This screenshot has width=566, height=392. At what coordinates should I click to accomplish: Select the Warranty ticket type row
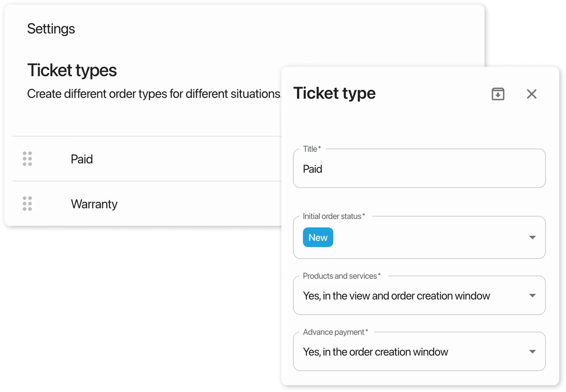coord(94,204)
